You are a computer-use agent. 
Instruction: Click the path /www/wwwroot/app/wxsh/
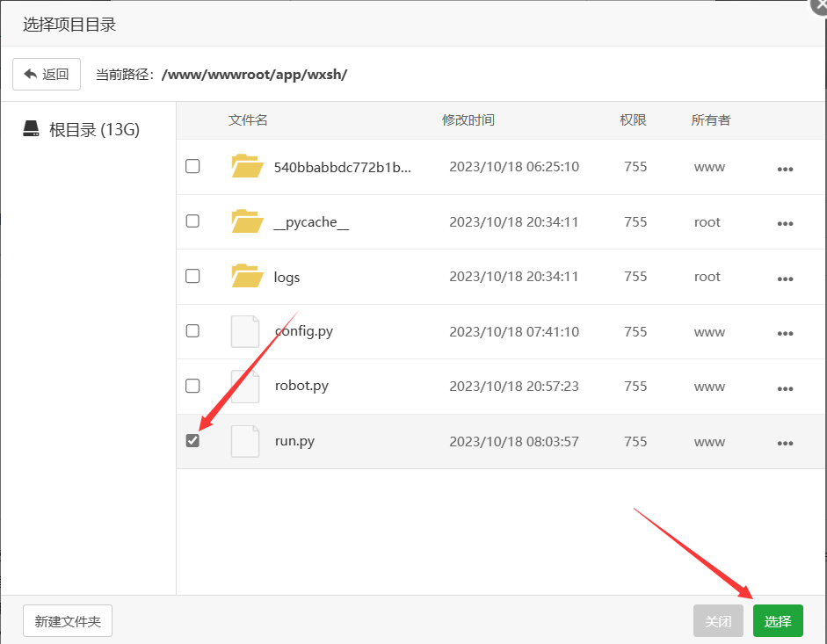254,75
